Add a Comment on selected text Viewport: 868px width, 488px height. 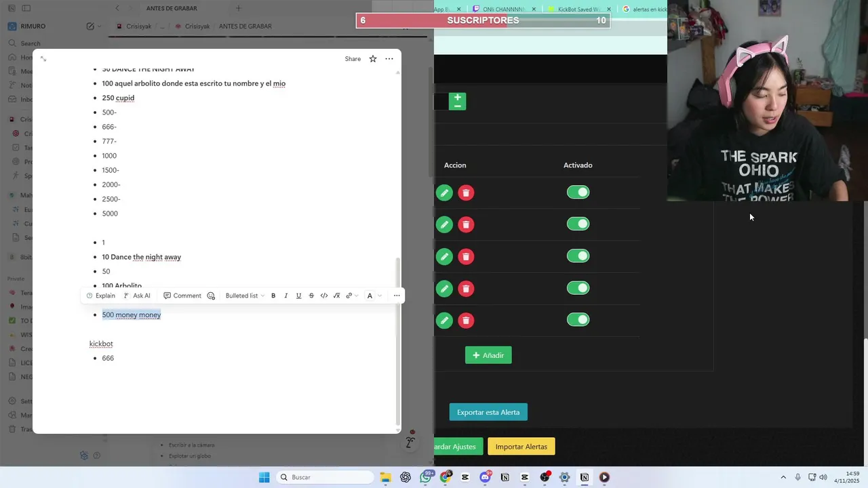pyautogui.click(x=182, y=296)
